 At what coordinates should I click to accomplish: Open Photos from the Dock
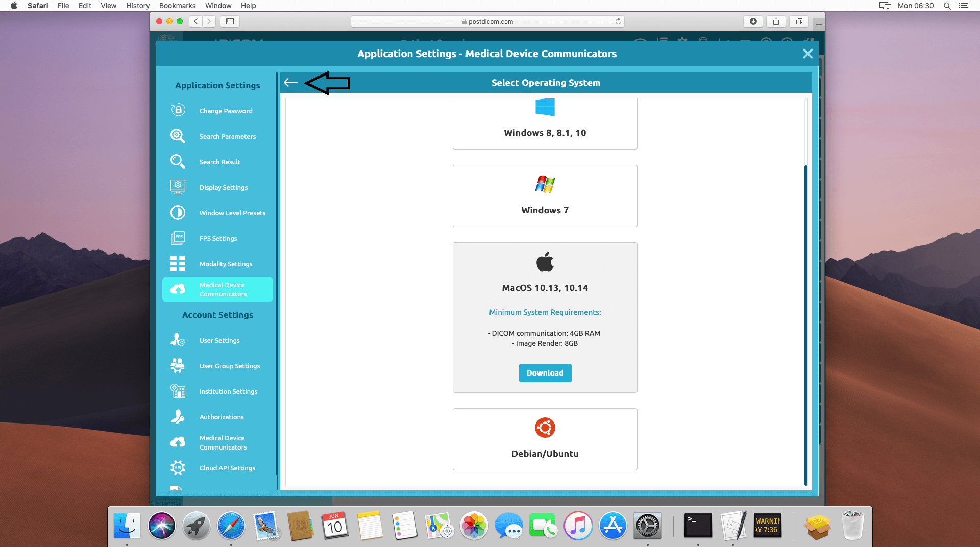coord(474,526)
